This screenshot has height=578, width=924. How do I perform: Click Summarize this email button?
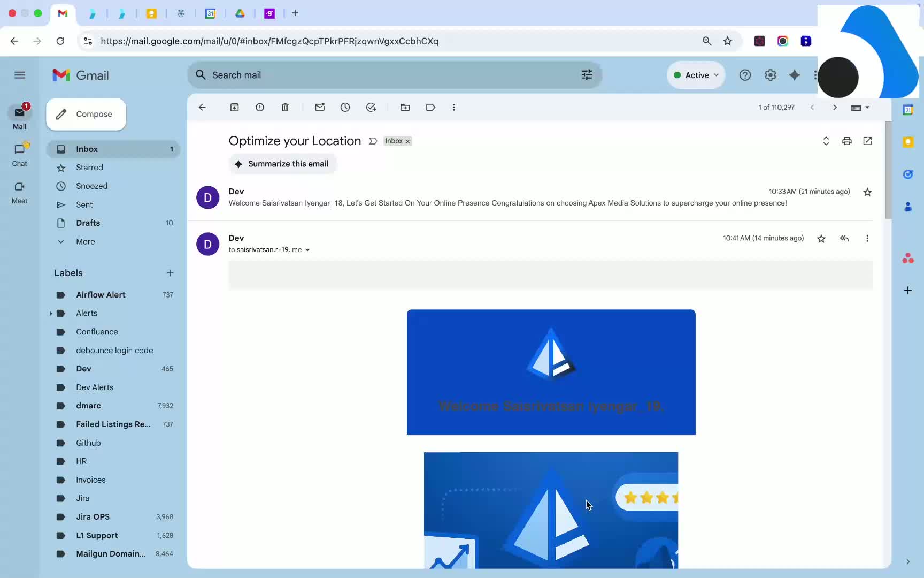[282, 164]
